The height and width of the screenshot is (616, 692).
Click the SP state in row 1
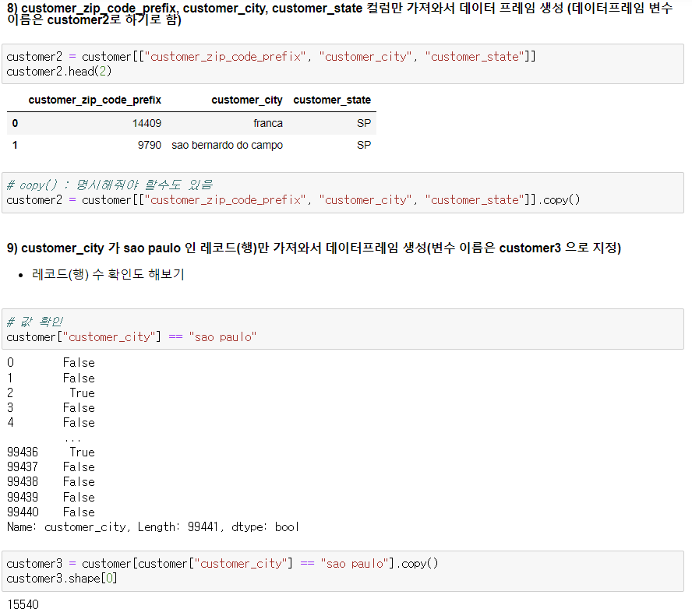pos(364,145)
